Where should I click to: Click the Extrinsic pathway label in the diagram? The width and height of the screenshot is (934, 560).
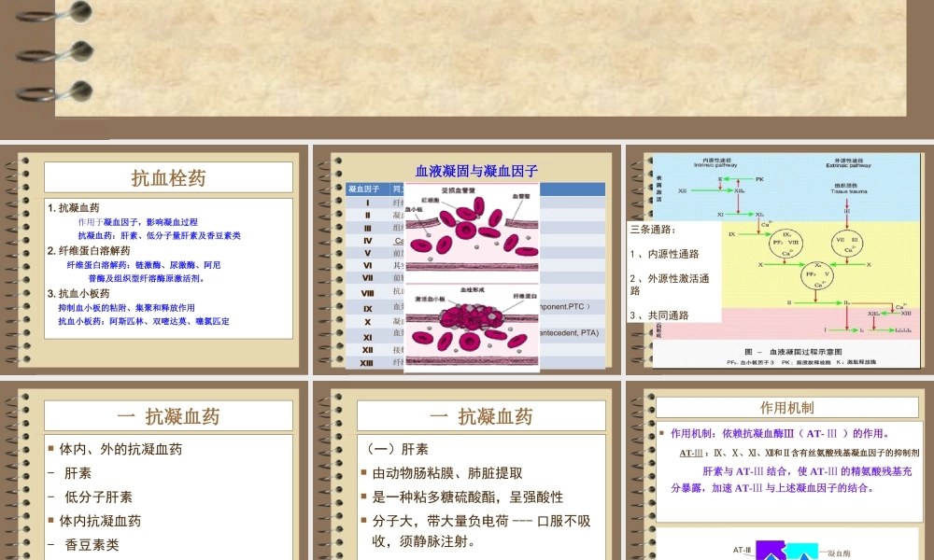coord(848,164)
